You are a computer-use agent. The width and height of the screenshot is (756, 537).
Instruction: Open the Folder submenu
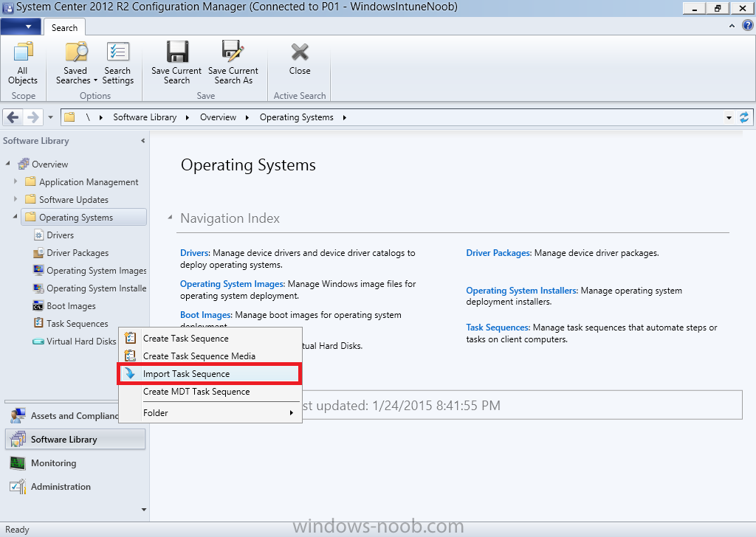[210, 413]
